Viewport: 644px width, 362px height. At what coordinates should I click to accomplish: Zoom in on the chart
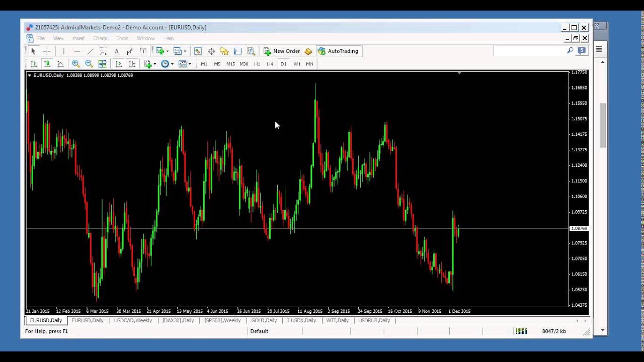(75, 64)
